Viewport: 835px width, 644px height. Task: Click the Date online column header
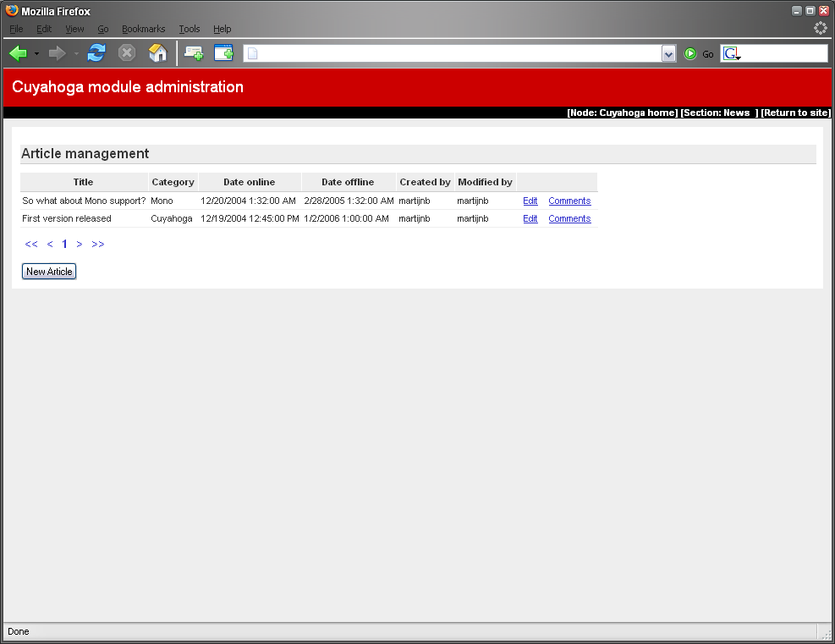[x=250, y=182]
